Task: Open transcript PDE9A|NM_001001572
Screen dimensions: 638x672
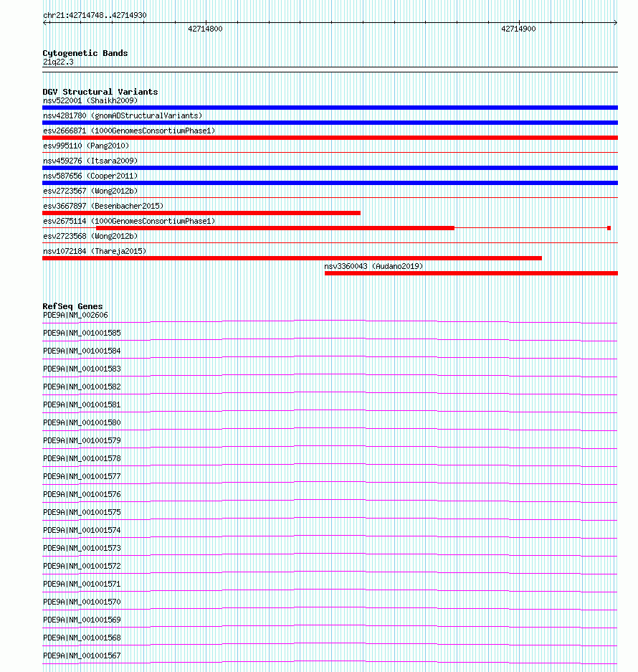Action: pos(82,566)
